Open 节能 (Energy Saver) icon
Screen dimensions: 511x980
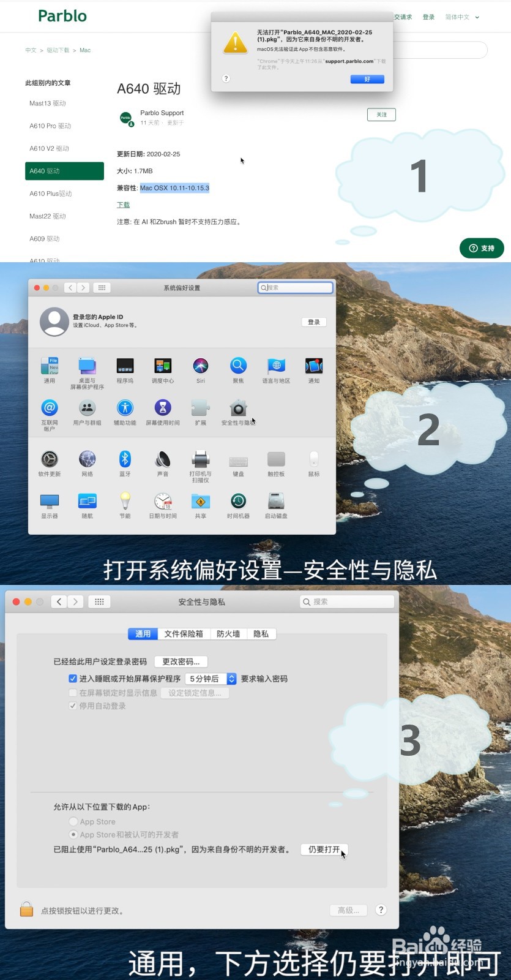tap(125, 502)
